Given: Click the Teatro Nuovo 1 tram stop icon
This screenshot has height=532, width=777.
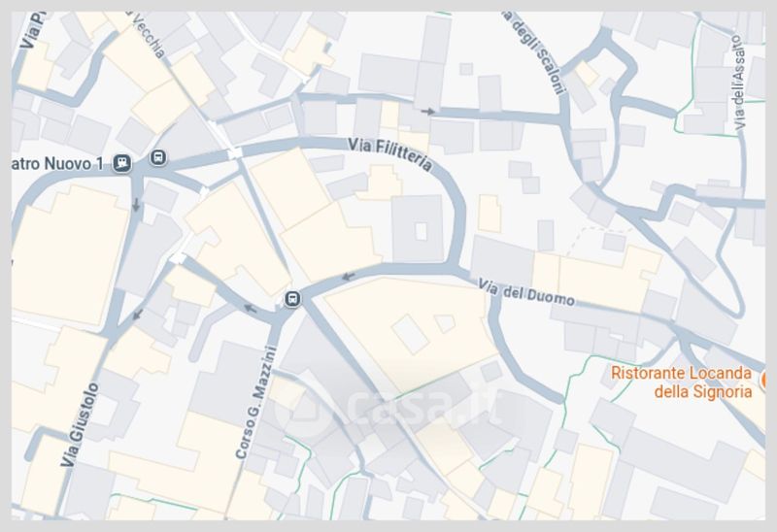Looking at the screenshot, I should point(122,162).
